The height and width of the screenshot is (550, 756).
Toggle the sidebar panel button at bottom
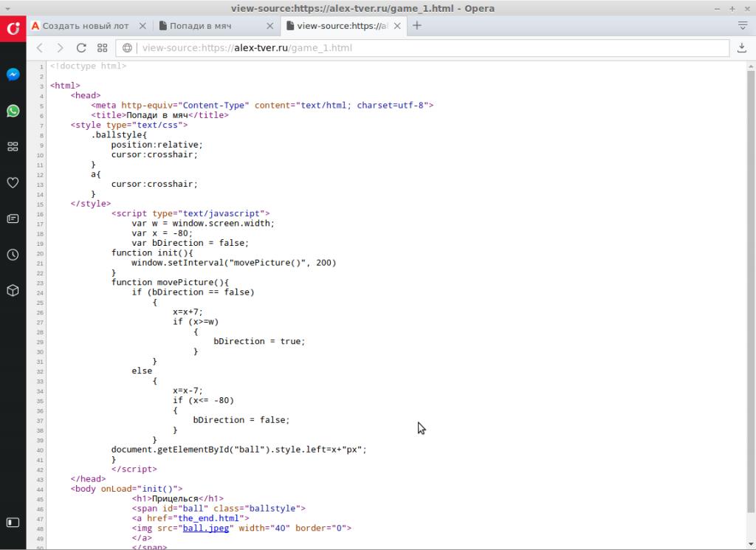pos(13,523)
